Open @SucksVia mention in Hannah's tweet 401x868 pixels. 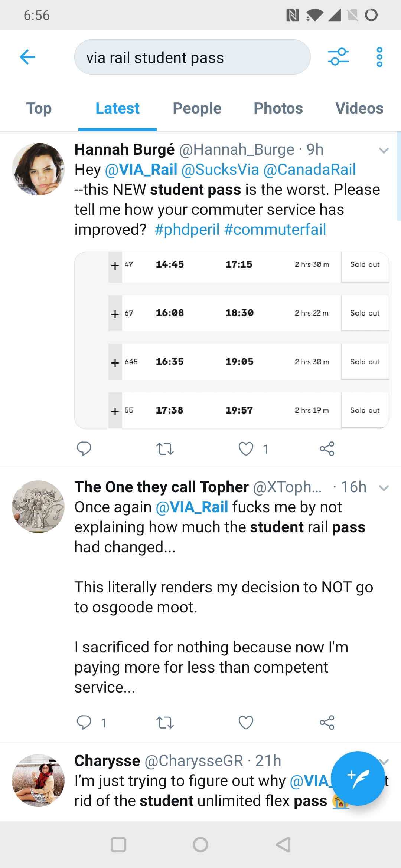tap(220, 170)
